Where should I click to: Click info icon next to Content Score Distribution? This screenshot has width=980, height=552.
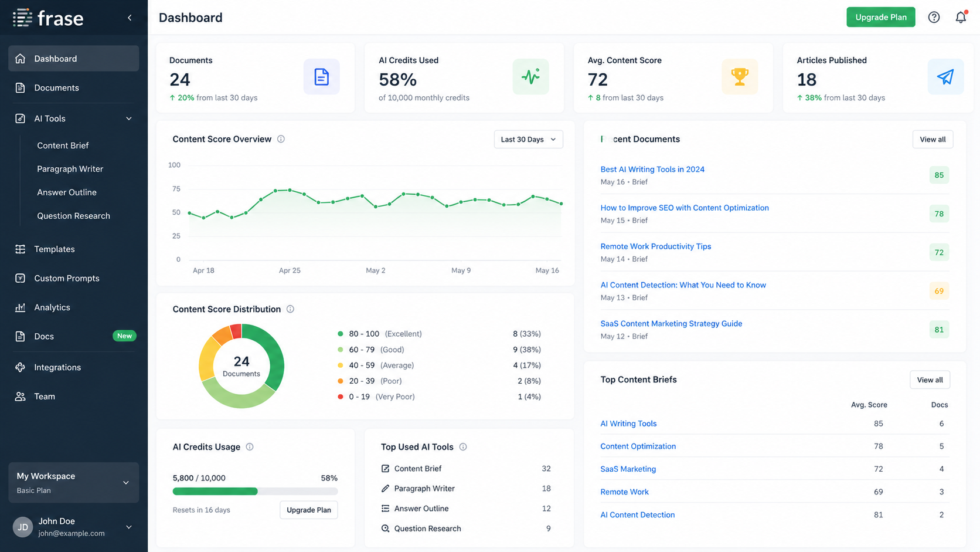290,309
